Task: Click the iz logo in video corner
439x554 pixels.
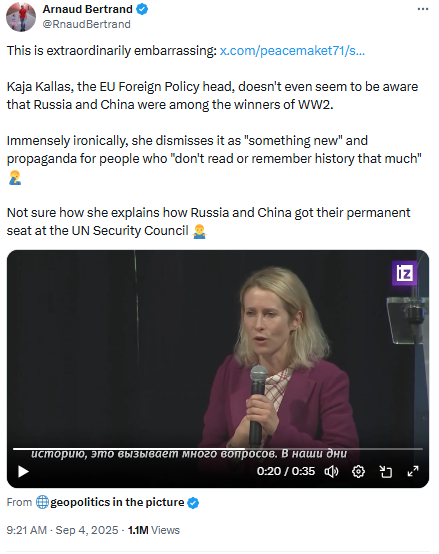Action: tap(404, 273)
